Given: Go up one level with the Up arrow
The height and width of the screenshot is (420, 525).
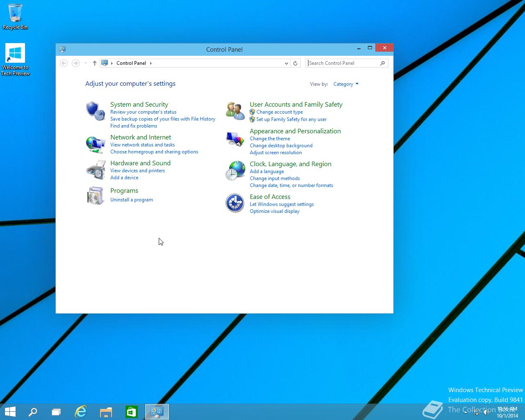Looking at the screenshot, I should point(95,63).
